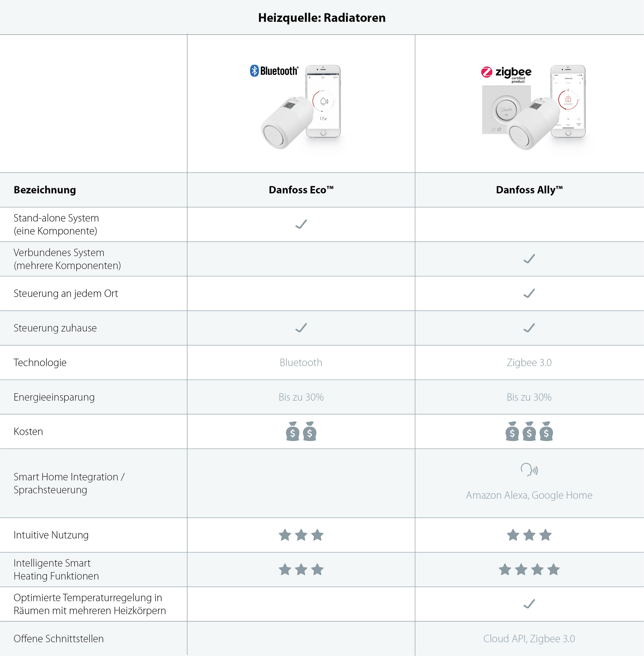The height and width of the screenshot is (656, 644).
Task: Click the Steuerung an jedem Ort checkmark
Action: (x=529, y=293)
